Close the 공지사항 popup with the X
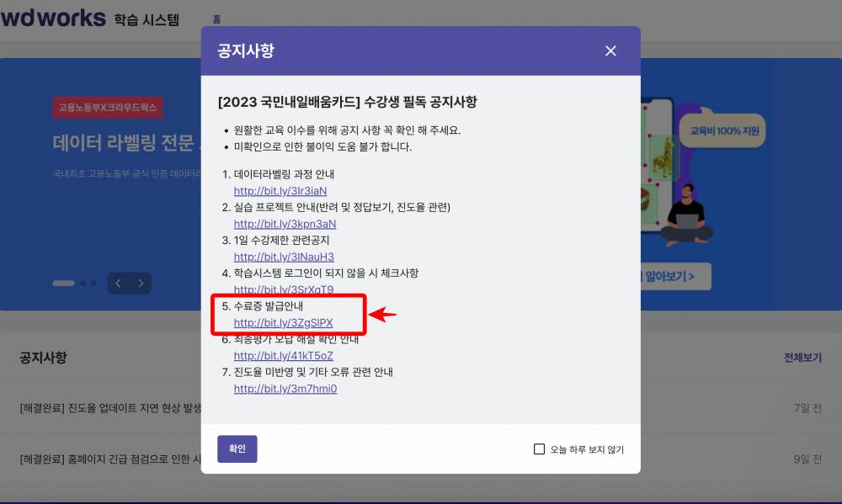Screen dimensions: 842x504 pyautogui.click(x=610, y=50)
